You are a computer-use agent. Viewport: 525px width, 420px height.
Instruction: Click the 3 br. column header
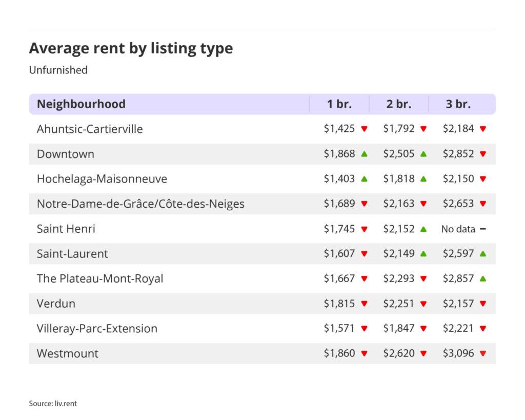click(458, 104)
